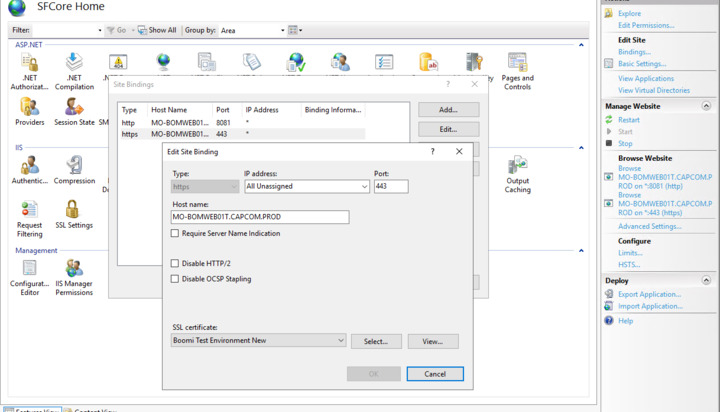Open the .NET Compilation feature icon

pos(74,66)
